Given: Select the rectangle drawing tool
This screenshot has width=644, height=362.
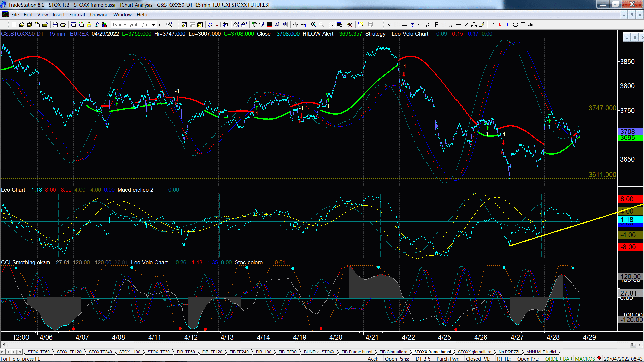Looking at the screenshot, I should pos(523,25).
